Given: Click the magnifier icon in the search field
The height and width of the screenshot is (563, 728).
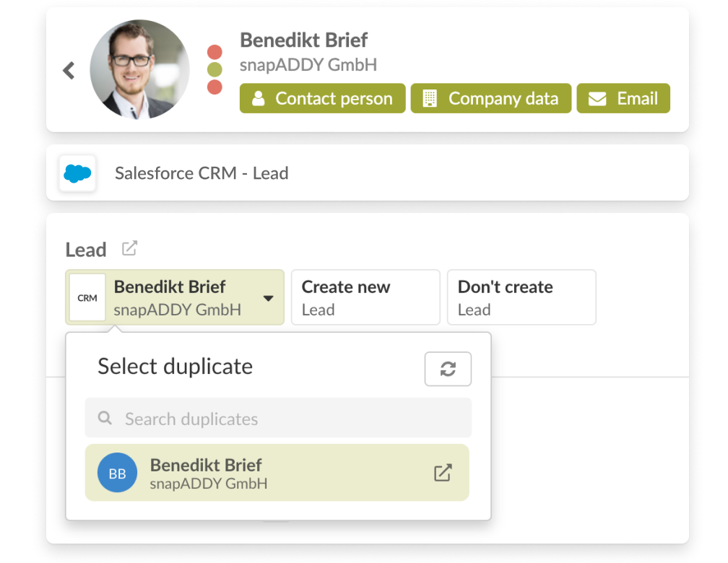Looking at the screenshot, I should (105, 418).
